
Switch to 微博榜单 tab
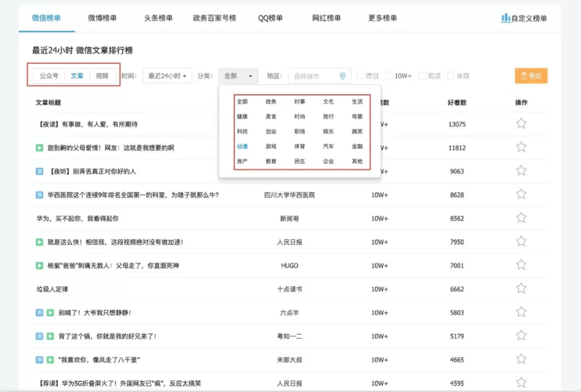coord(102,18)
